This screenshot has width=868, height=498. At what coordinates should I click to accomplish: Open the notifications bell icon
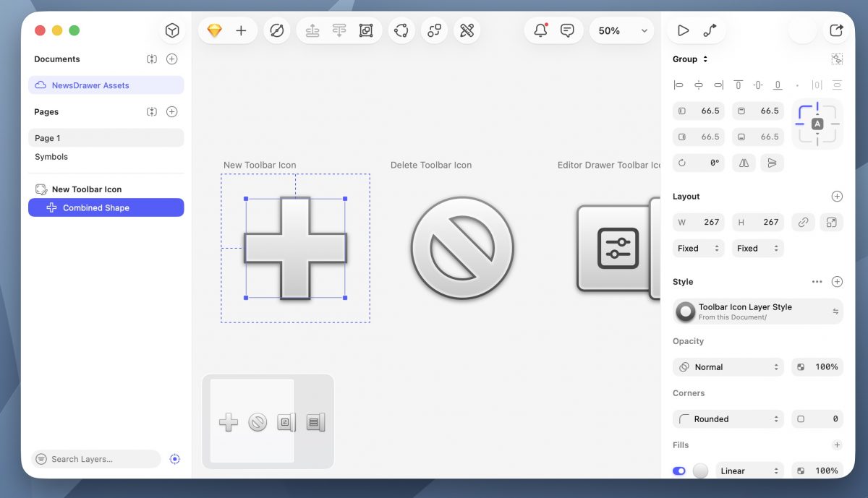(540, 30)
